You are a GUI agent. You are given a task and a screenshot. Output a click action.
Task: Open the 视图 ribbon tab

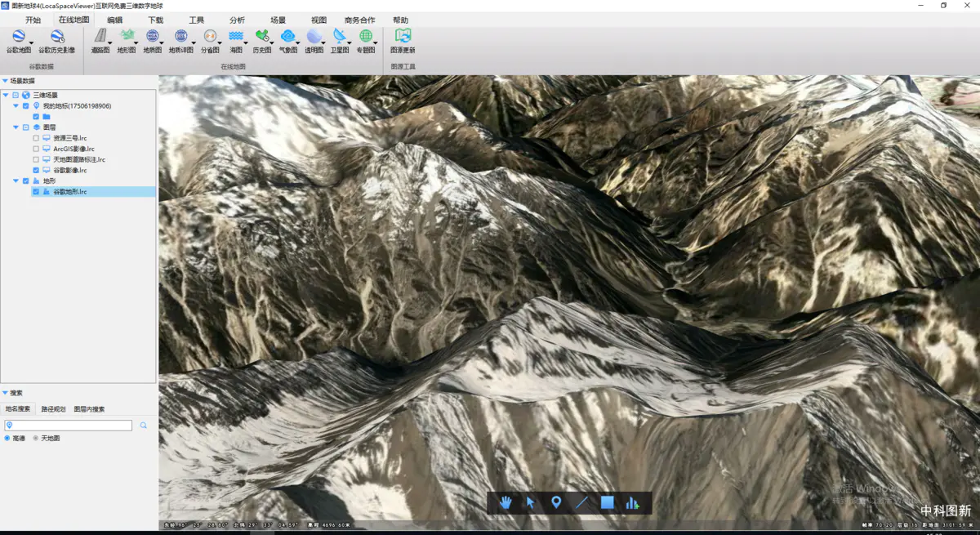pos(318,20)
